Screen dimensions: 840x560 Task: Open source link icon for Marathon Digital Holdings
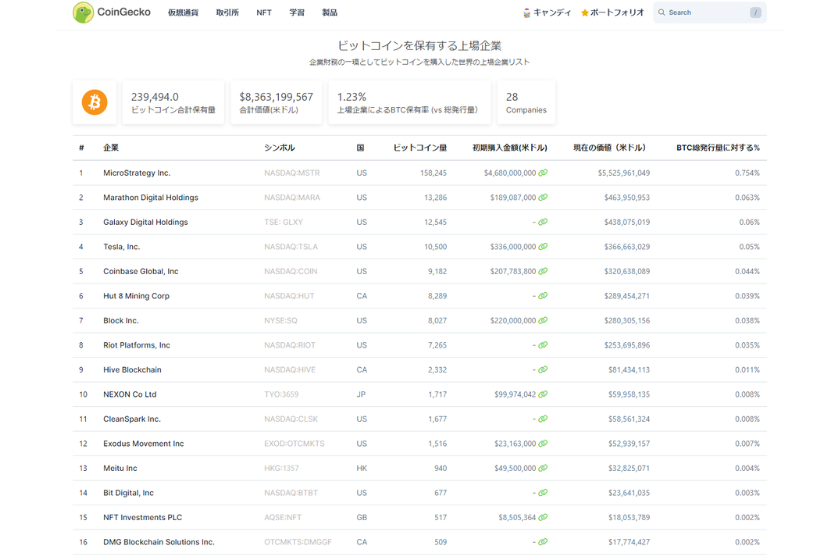543,198
